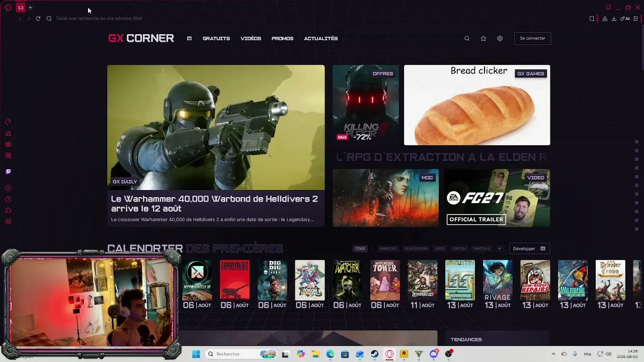This screenshot has width=644, height=362.
Task: Expand calendar with Développer button
Action: 529,248
